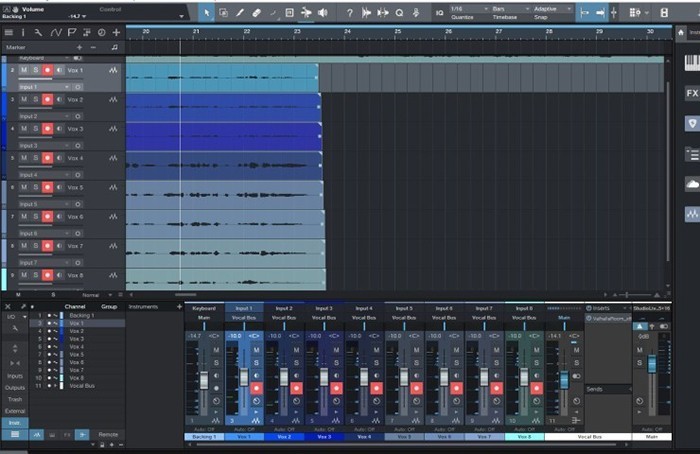Open the track list icon
700x454 pixels.
[x=8, y=32]
